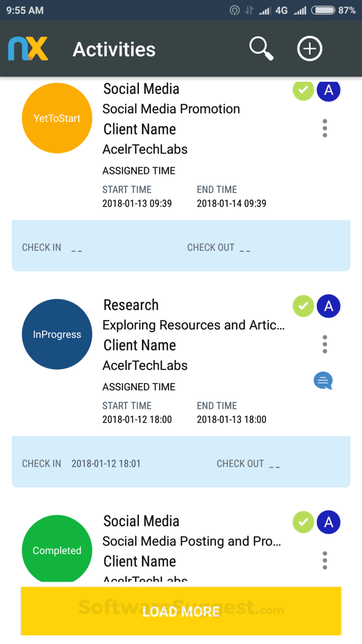Tap blue avatar on YetToStart Social Media activity
This screenshot has height=644, width=362.
(328, 91)
